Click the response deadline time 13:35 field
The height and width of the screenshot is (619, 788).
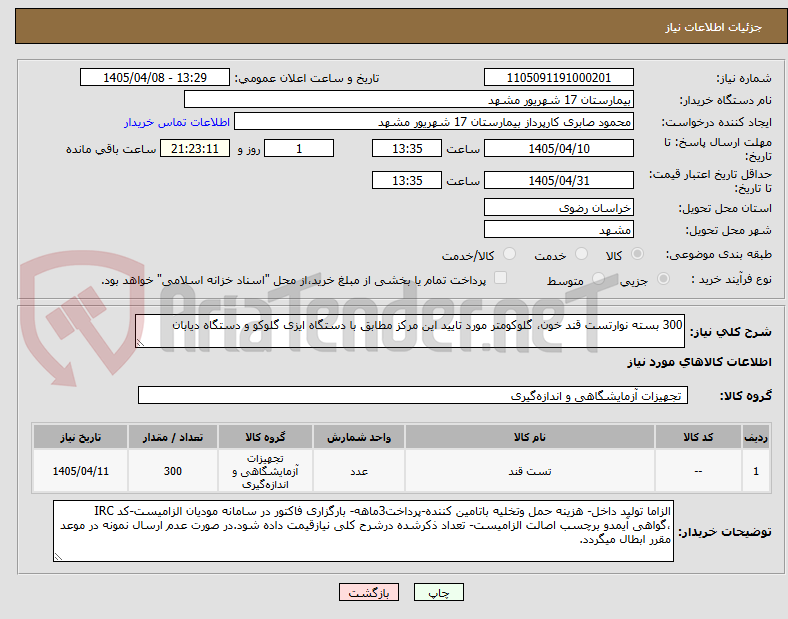(x=407, y=148)
